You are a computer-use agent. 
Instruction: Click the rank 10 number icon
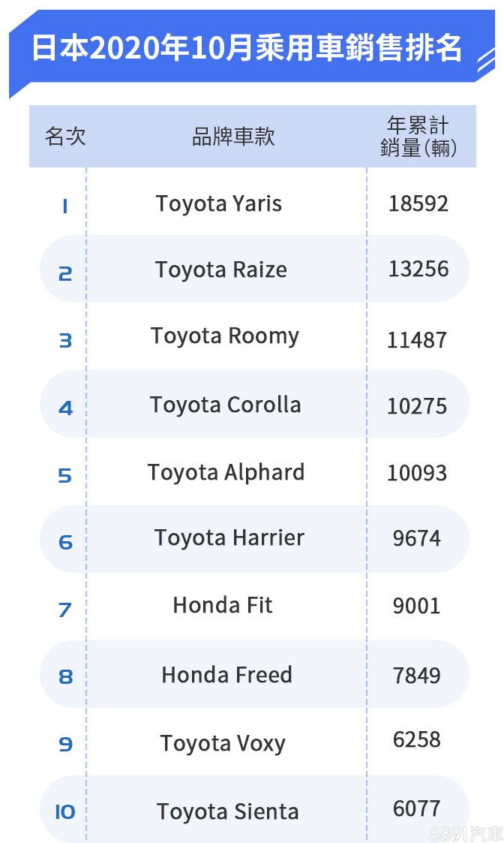[65, 811]
